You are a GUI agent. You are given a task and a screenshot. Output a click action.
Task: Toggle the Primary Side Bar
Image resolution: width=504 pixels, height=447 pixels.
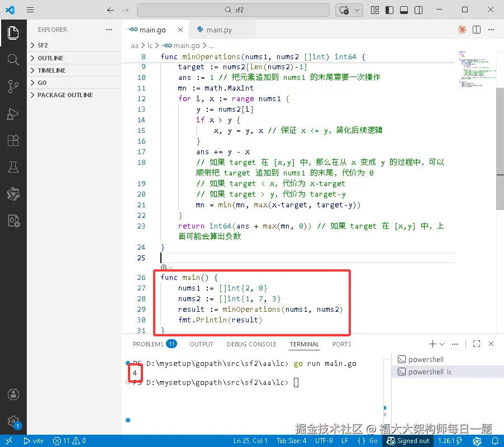click(x=389, y=10)
